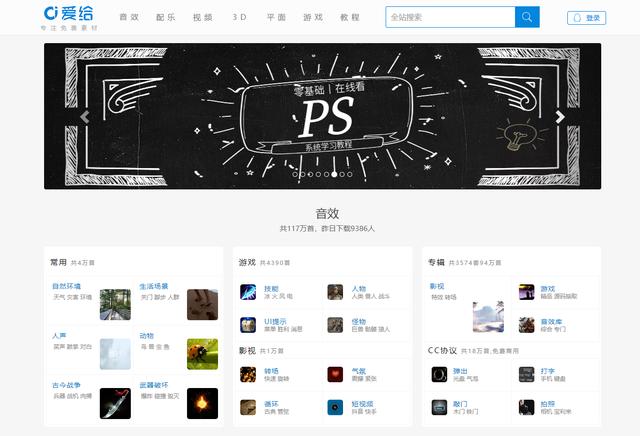Screen dimensions: 640x436
Task: Open the 游戏 link under 专辑
Action: [x=548, y=289]
